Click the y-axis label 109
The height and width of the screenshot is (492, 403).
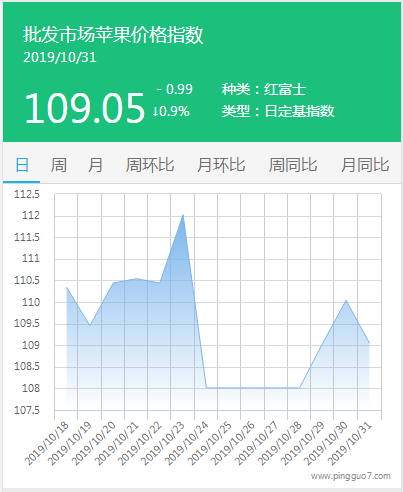coord(31,345)
